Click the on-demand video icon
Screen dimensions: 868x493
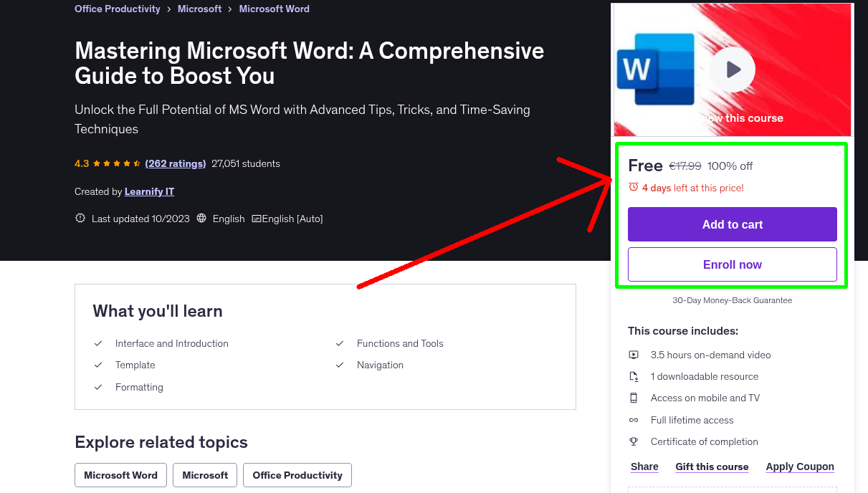coord(634,355)
